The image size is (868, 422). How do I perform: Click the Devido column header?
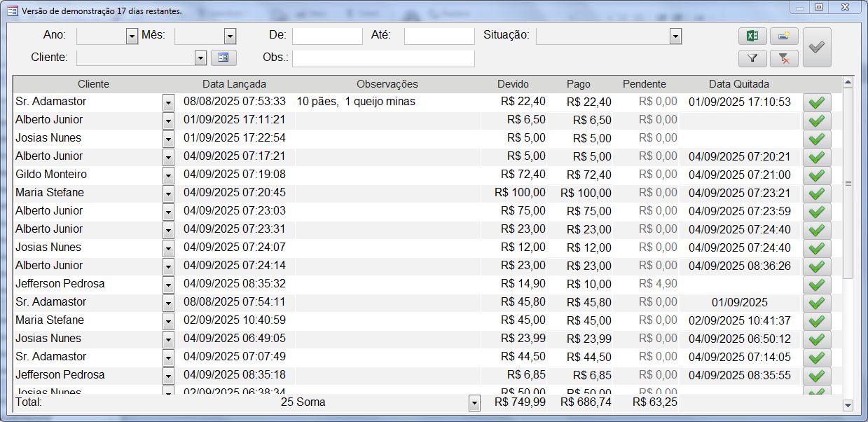(513, 84)
